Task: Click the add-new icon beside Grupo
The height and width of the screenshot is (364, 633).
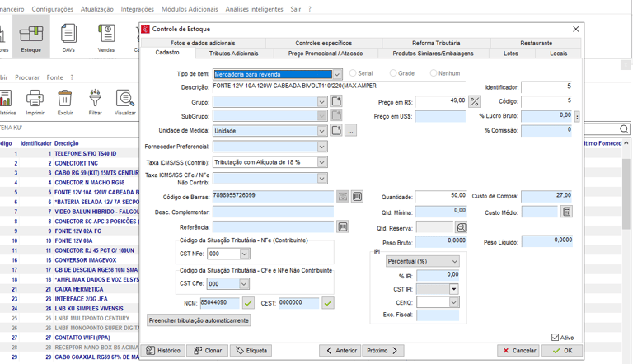Action: coord(336,102)
